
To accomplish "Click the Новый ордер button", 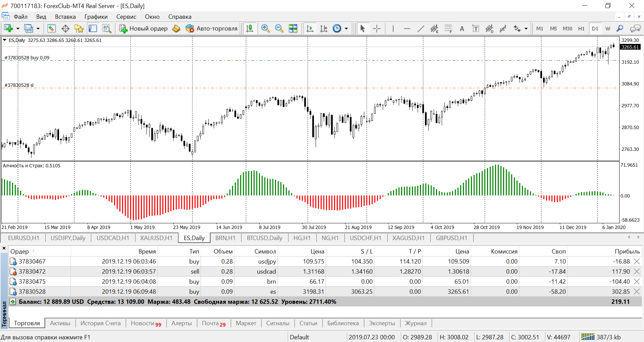I will click(144, 28).
